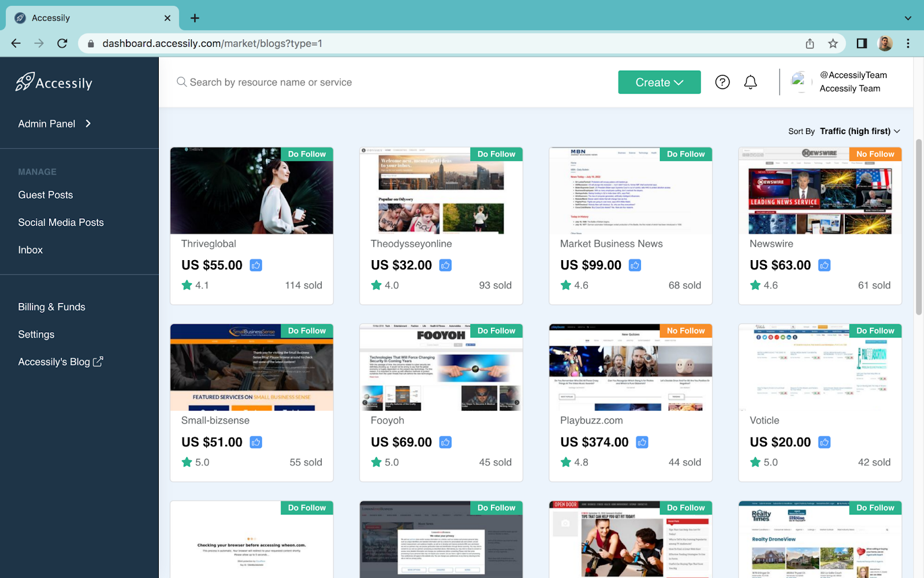Viewport: 924px width, 578px height.
Task: Open the notifications bell
Action: click(750, 82)
